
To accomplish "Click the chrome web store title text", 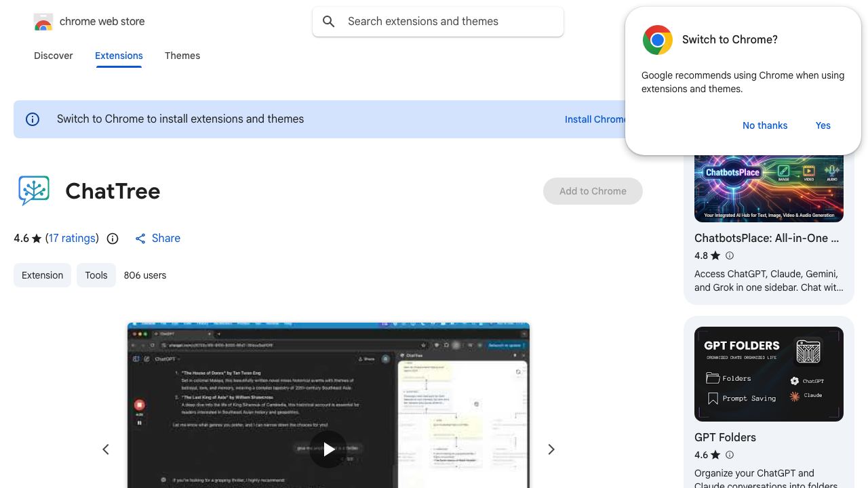I will click(102, 22).
